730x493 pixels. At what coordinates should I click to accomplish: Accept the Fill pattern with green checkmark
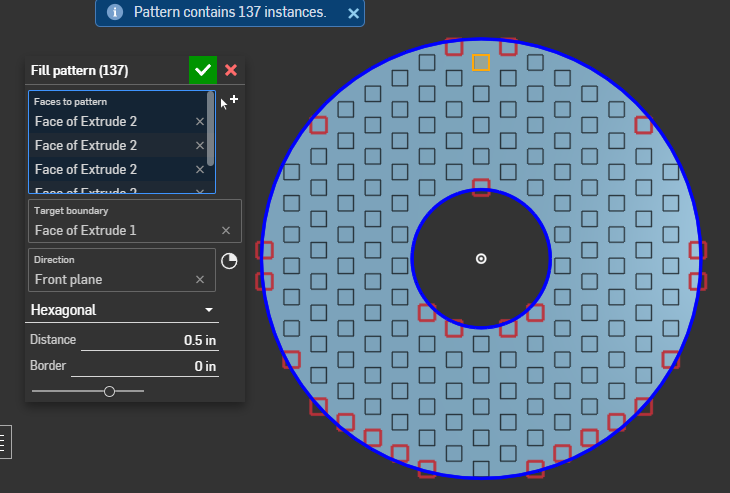coord(203,70)
